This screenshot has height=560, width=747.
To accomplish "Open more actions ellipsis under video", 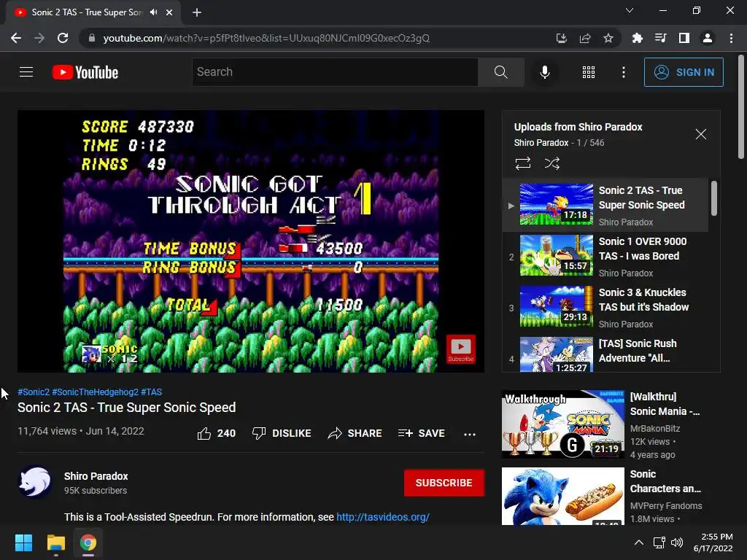I will (x=470, y=434).
